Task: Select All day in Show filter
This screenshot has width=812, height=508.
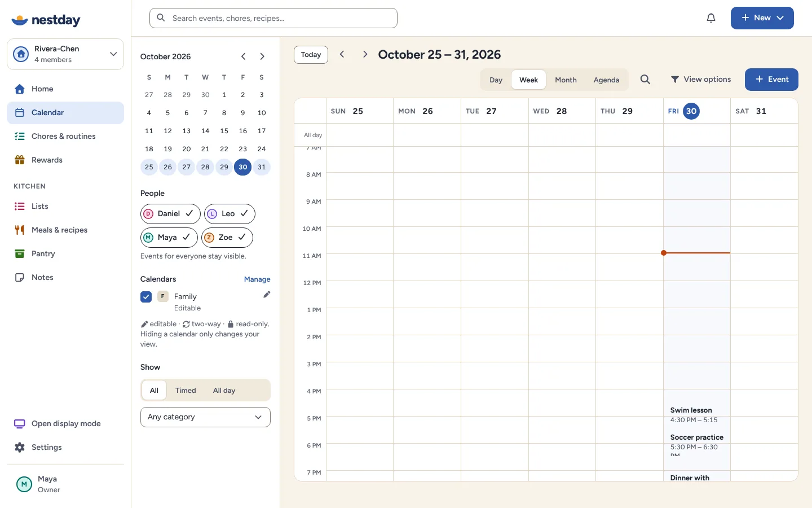Action: pyautogui.click(x=224, y=391)
